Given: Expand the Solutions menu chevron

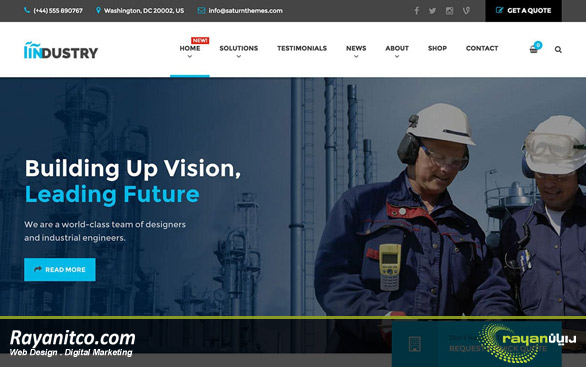Looking at the screenshot, I should point(238,56).
